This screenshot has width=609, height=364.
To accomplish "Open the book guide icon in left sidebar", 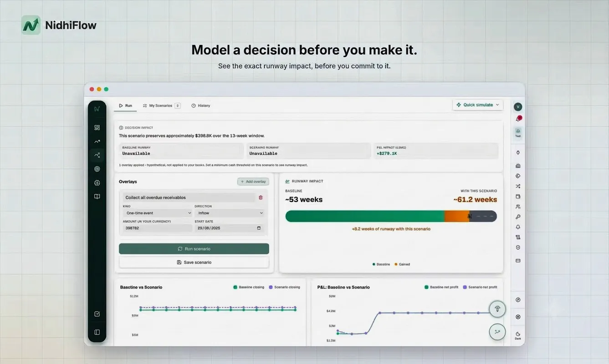I will coord(97,197).
